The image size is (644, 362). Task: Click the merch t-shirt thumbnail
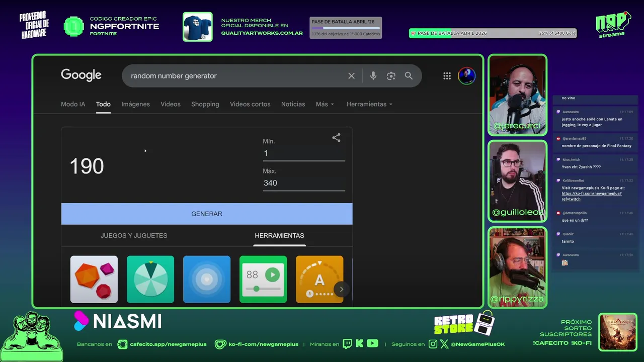(197, 27)
